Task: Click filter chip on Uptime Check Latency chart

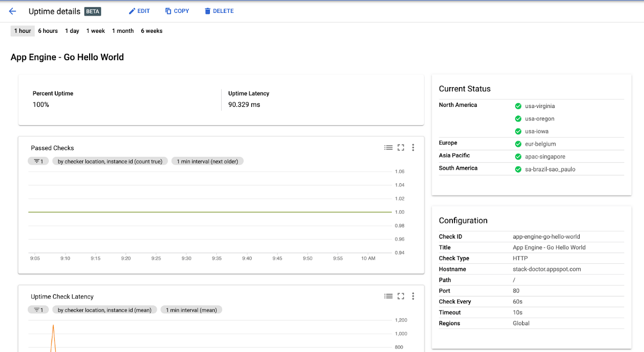Action: click(x=39, y=310)
